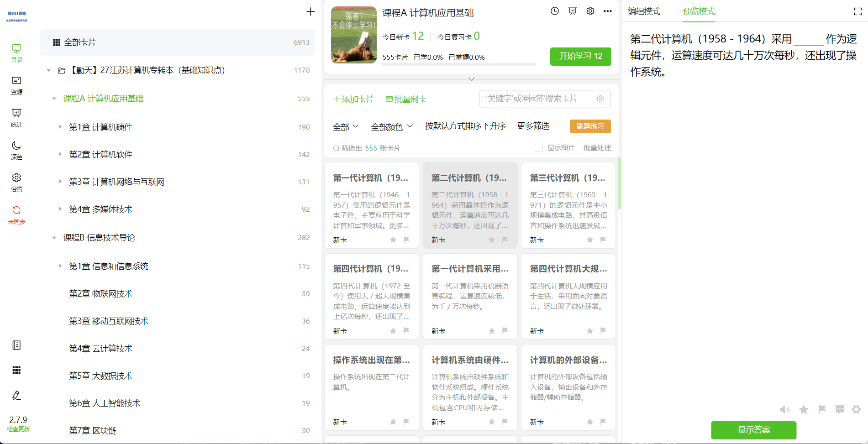Click the card list vertical scrollbar
Viewport: 868px width, 444px height.
619,183
